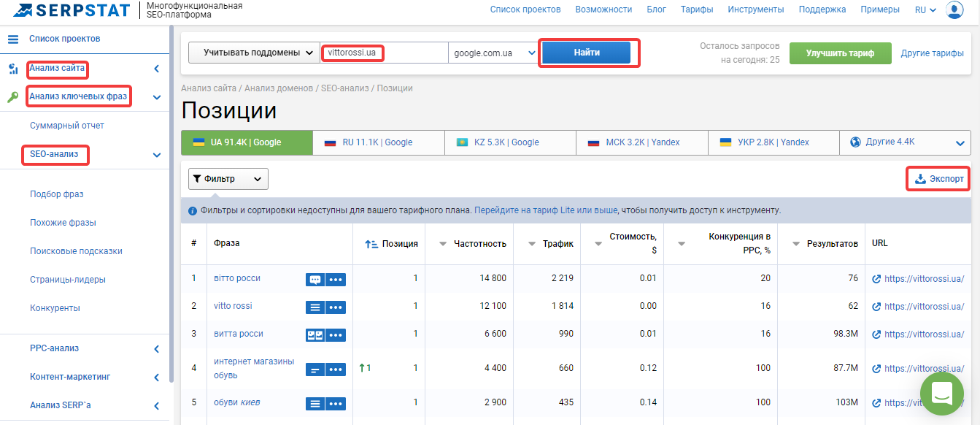The image size is (980, 425).
Task: Click the domain input field containing vittorossi.ua
Action: [x=384, y=53]
